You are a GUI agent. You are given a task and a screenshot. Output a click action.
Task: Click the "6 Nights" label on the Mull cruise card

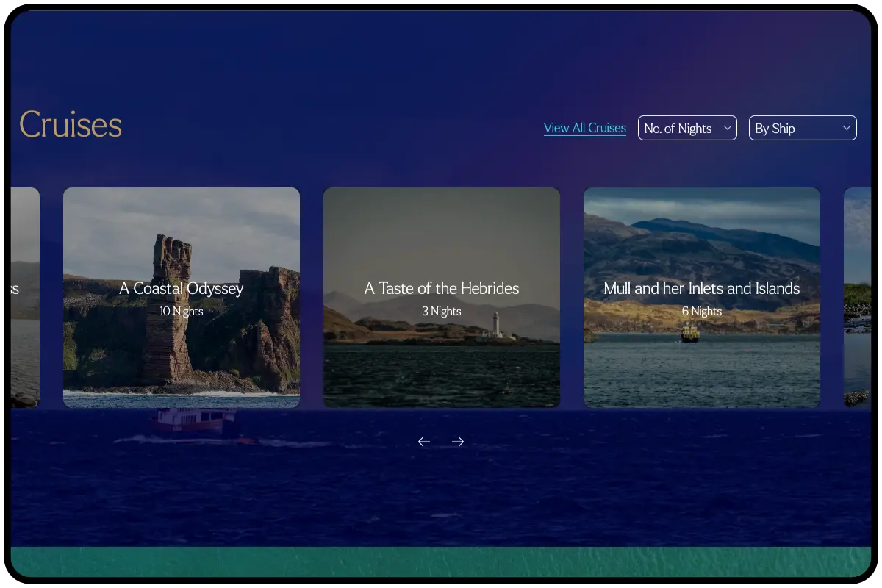pos(701,311)
